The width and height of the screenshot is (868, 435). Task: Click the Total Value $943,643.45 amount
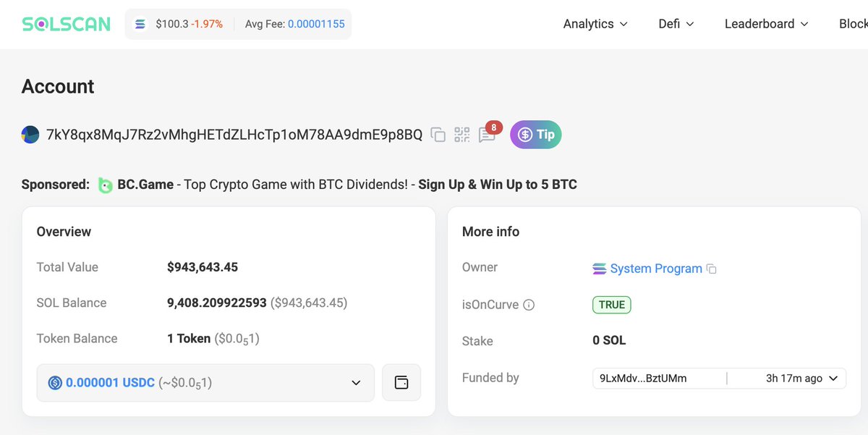pos(203,267)
